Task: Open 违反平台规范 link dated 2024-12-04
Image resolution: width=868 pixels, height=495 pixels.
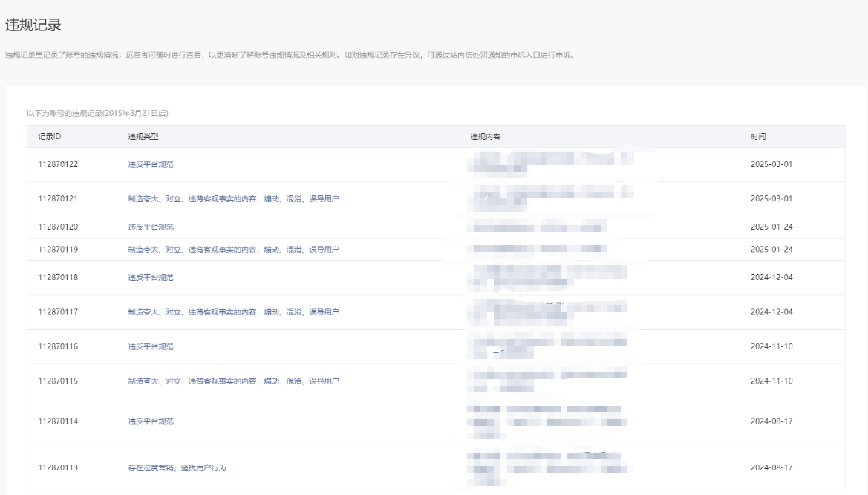Action: pyautogui.click(x=151, y=277)
